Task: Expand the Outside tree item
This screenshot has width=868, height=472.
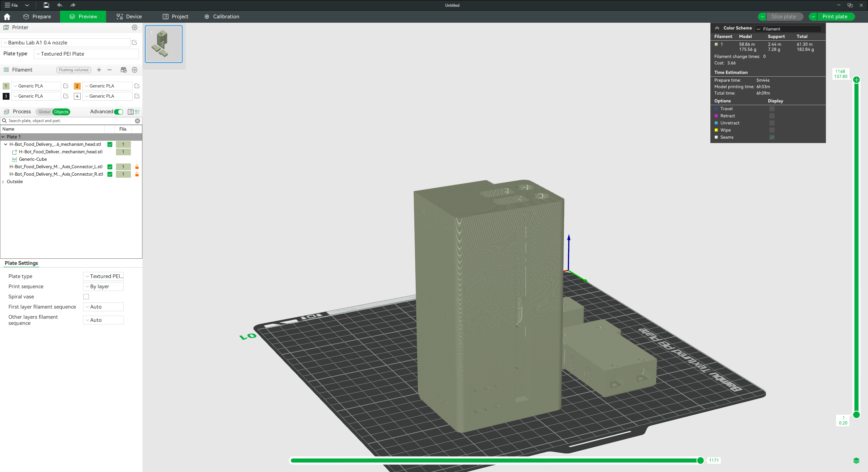Action: point(3,182)
